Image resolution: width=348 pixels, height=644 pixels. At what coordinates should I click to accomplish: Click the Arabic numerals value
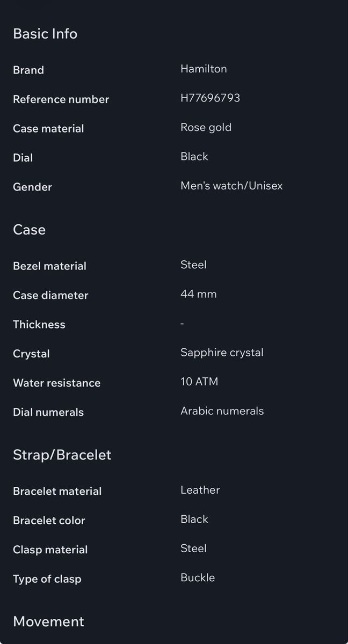[x=222, y=411]
